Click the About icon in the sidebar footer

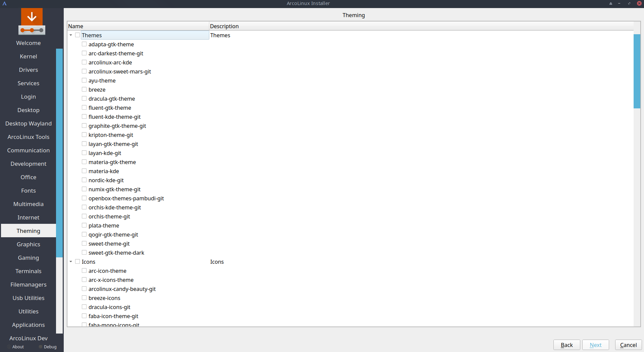pos(9,347)
